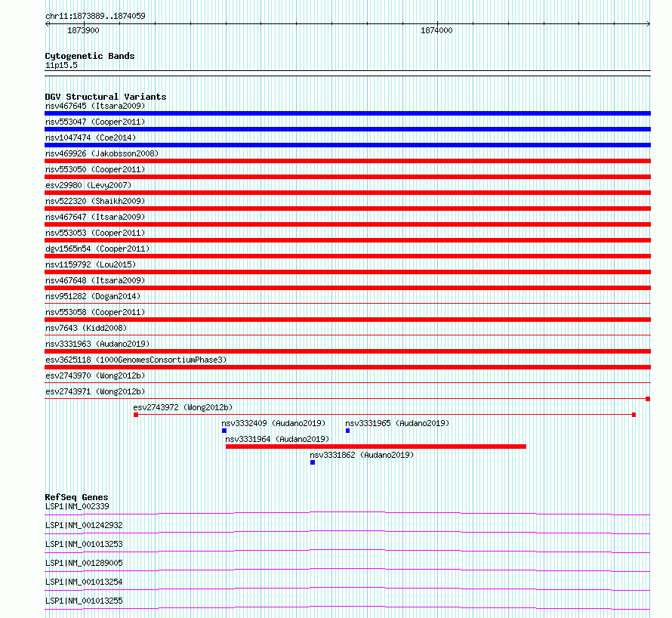Click esv2743970 (Wong2012b) label
Viewport: 672px width, 618px height.
(x=95, y=375)
